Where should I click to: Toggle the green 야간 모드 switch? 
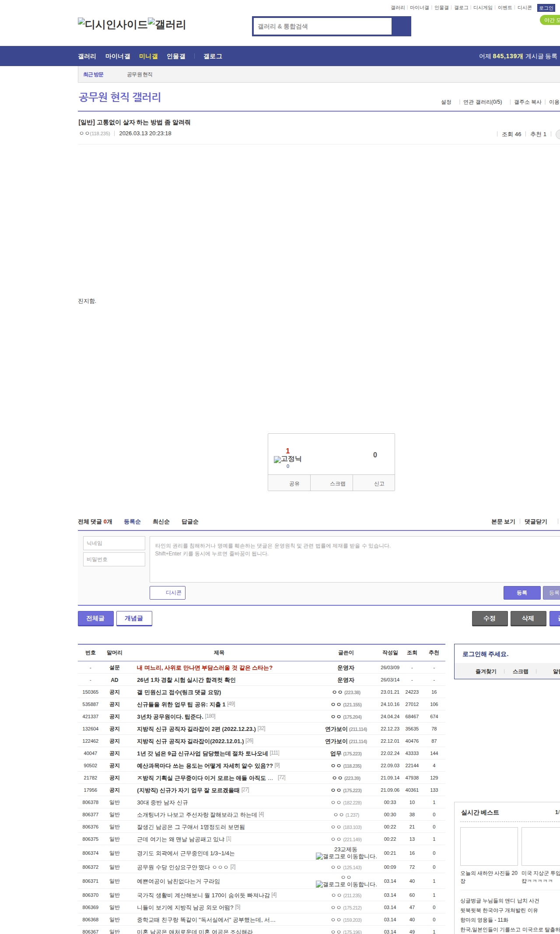550,20
